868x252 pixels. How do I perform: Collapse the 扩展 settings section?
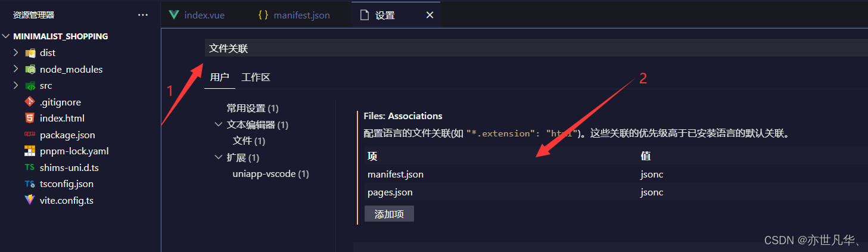[218, 158]
